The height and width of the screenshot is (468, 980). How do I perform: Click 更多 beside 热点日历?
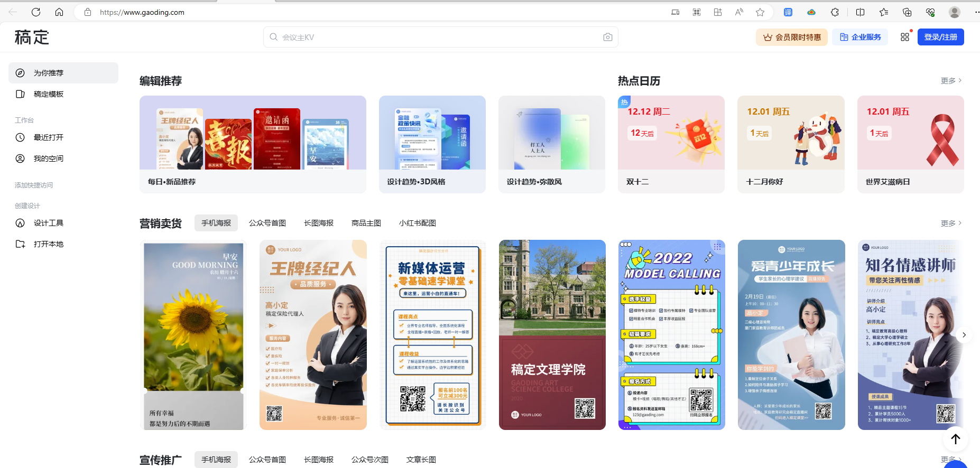pos(951,81)
